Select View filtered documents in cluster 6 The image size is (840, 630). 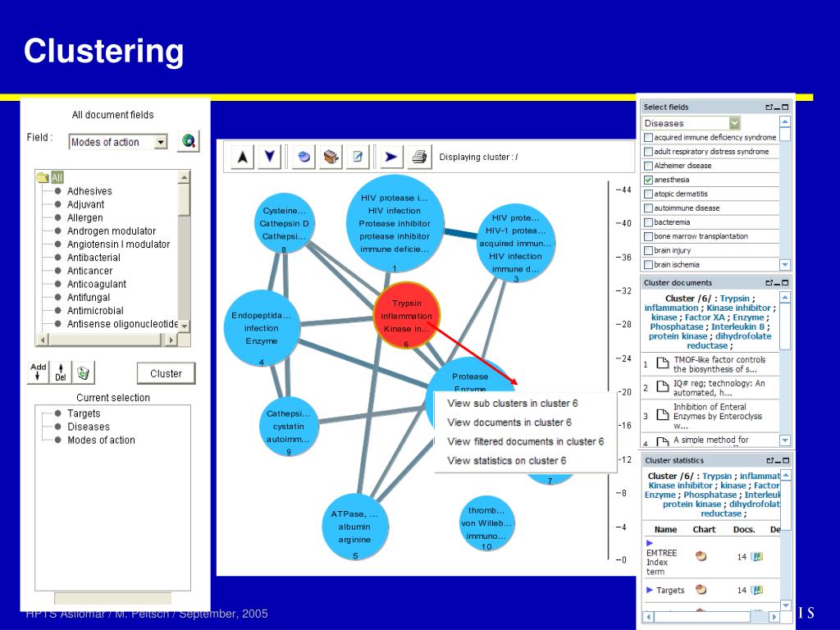click(526, 441)
